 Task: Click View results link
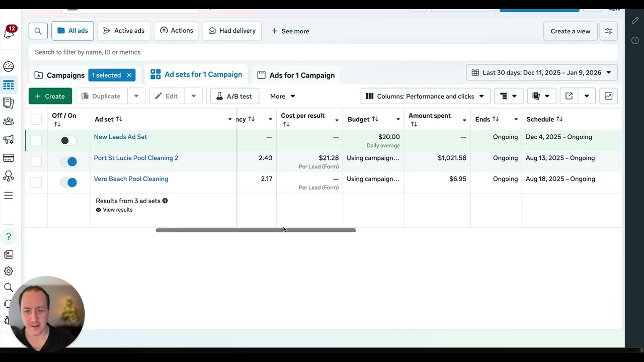(x=114, y=210)
